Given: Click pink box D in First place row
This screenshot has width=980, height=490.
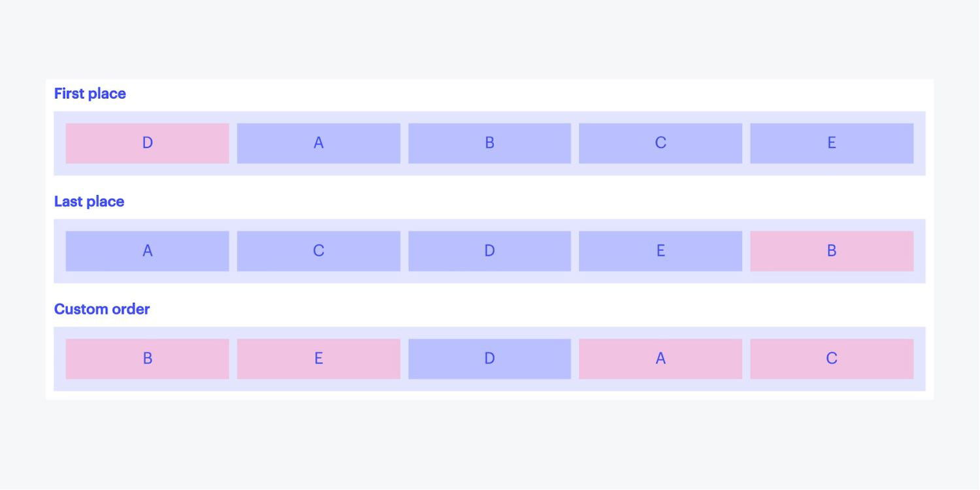Looking at the screenshot, I should 147,143.
